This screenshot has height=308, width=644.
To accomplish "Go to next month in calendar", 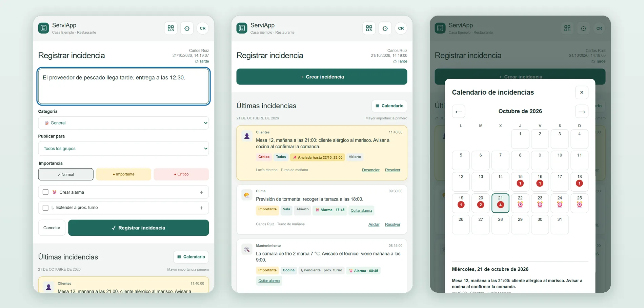I will (582, 112).
